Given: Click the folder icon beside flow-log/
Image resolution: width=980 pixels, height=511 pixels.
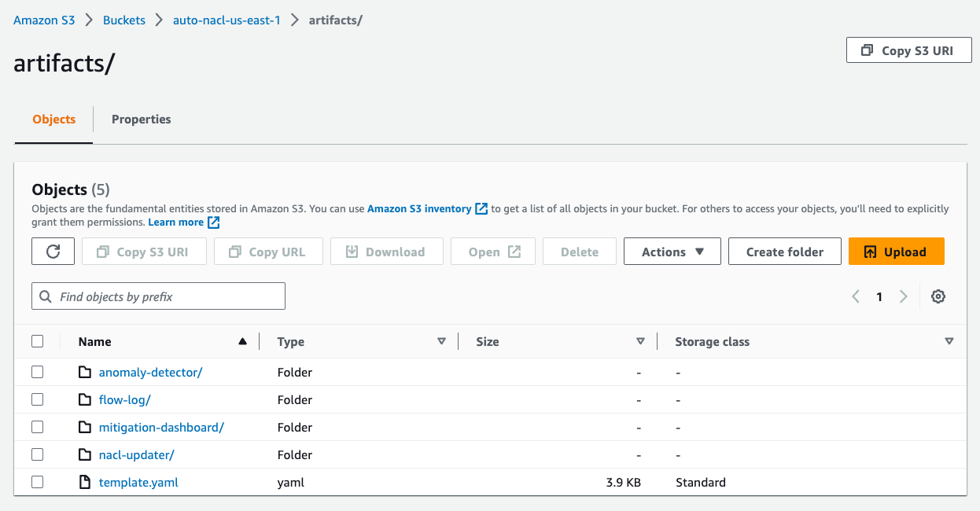Looking at the screenshot, I should coord(85,399).
